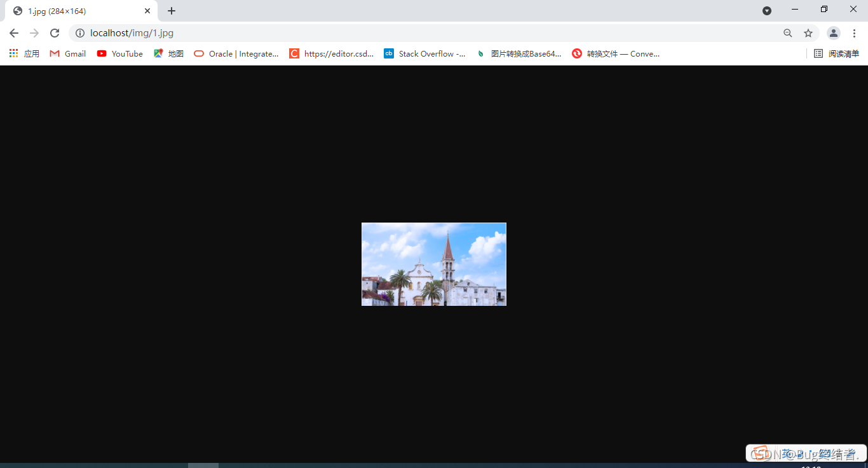Open the 转换文件 — Conve... bookmark
The width and height of the screenshot is (868, 468).
click(x=616, y=54)
